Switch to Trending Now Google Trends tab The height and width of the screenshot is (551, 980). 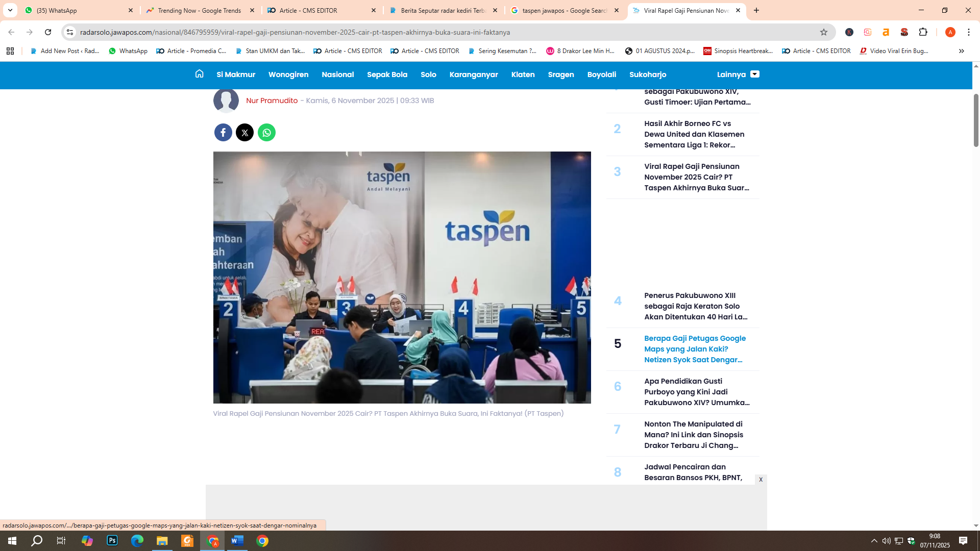(199, 10)
